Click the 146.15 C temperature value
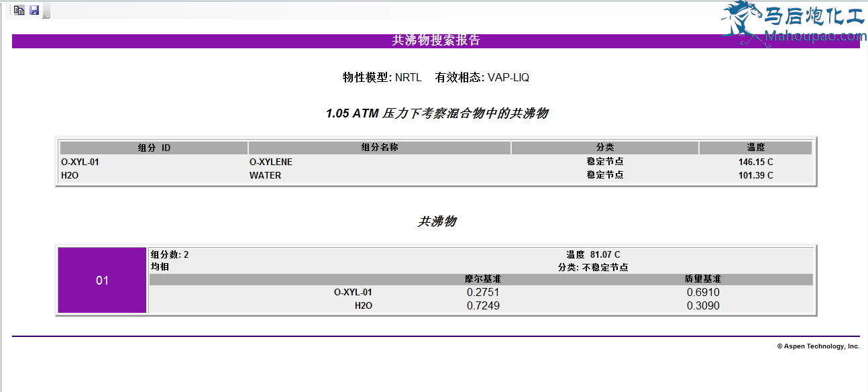Image resolution: width=868 pixels, height=392 pixels. [x=755, y=162]
